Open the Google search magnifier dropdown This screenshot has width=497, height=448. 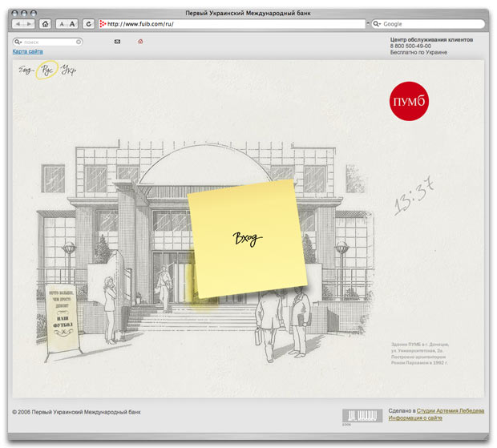pyautogui.click(x=378, y=24)
